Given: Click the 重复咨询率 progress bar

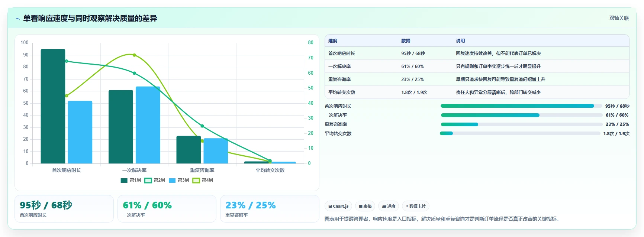Looking at the screenshot, I should coord(521,124).
